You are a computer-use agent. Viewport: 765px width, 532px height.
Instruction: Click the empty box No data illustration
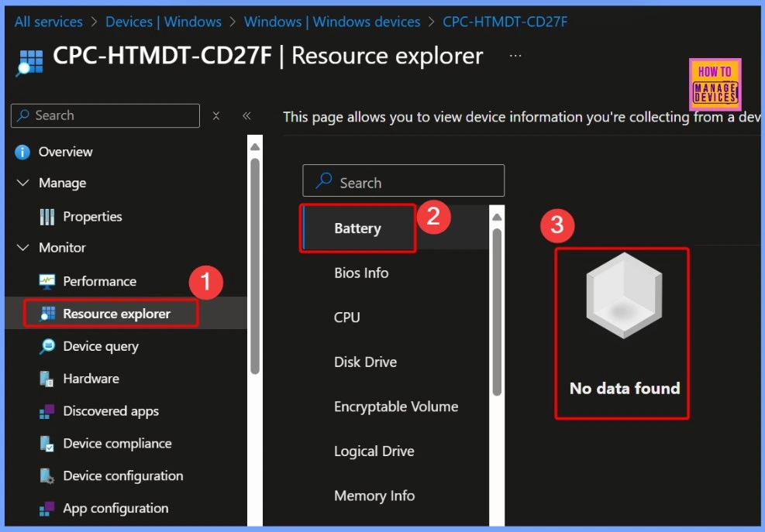[624, 296]
